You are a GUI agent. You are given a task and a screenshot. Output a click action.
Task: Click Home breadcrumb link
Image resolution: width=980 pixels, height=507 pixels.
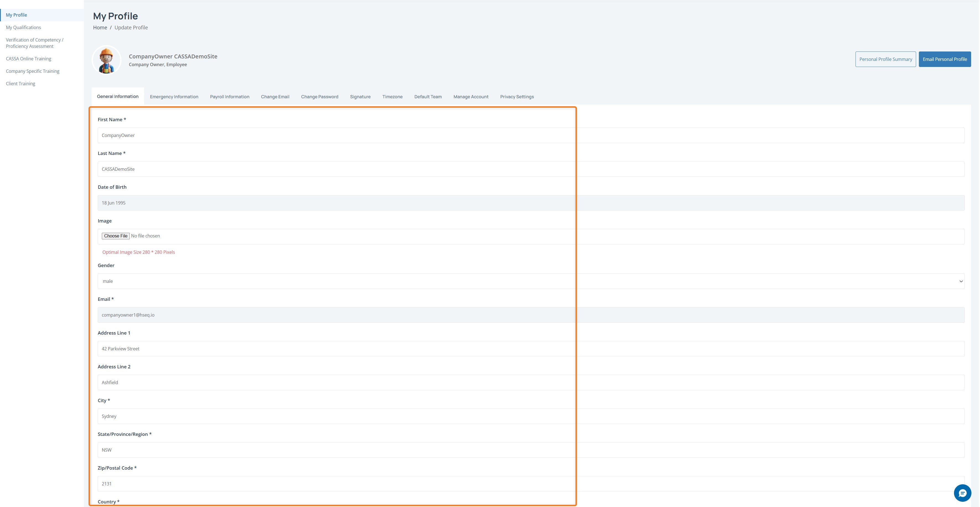(x=100, y=27)
